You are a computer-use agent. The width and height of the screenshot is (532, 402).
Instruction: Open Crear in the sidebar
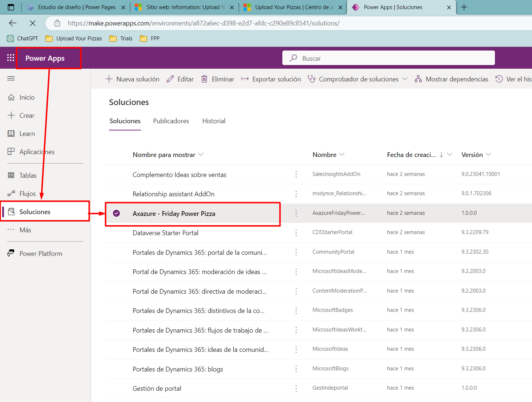(x=27, y=116)
